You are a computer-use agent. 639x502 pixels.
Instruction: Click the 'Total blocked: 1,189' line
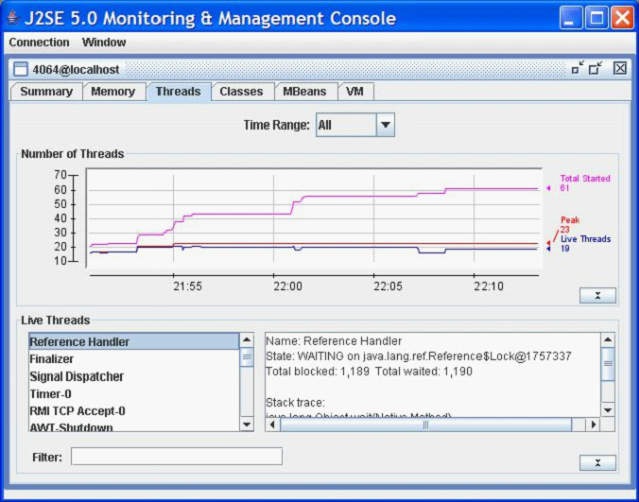point(369,372)
